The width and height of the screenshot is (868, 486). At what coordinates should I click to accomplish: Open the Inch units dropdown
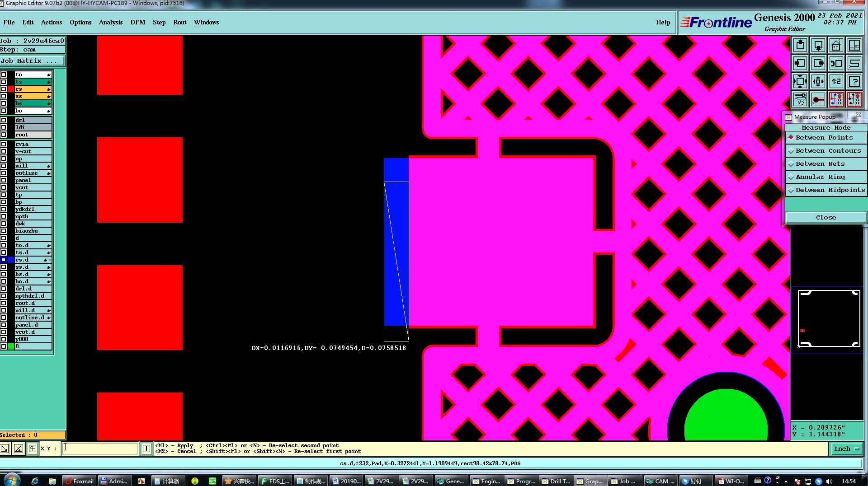pyautogui.click(x=846, y=449)
